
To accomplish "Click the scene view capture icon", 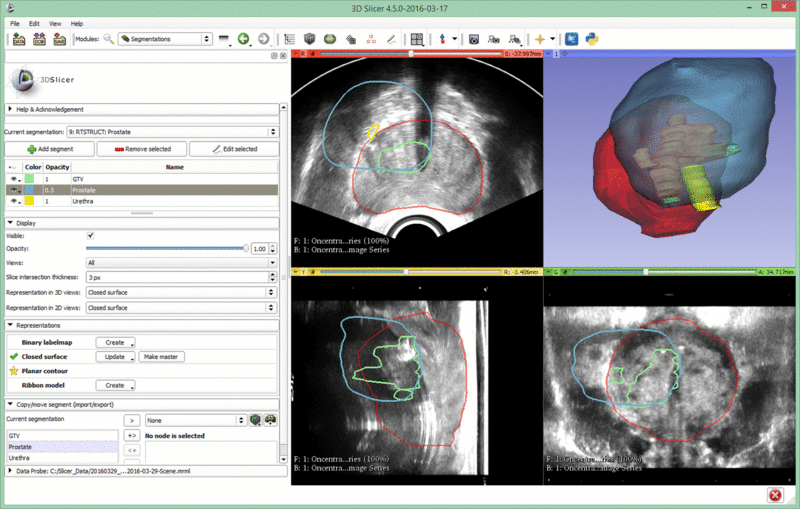I will pos(493,39).
